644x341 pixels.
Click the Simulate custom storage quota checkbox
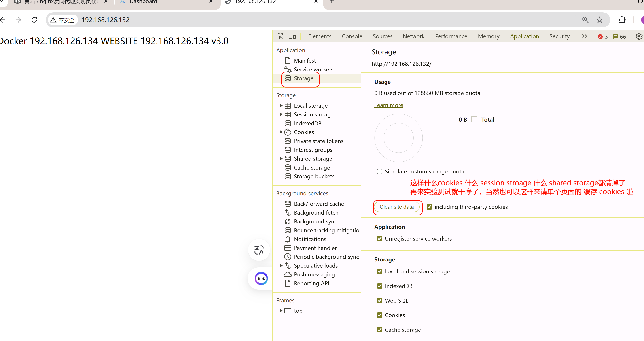(379, 171)
